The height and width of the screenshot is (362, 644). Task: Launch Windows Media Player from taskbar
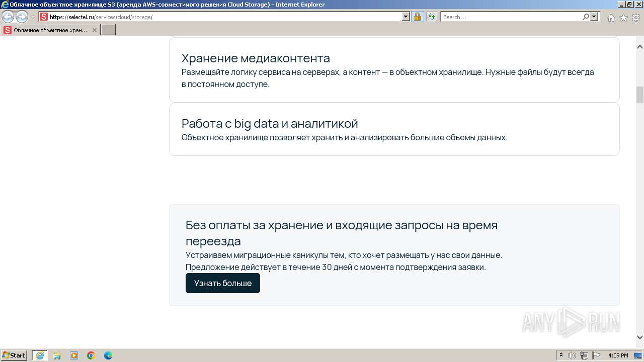[x=74, y=355]
